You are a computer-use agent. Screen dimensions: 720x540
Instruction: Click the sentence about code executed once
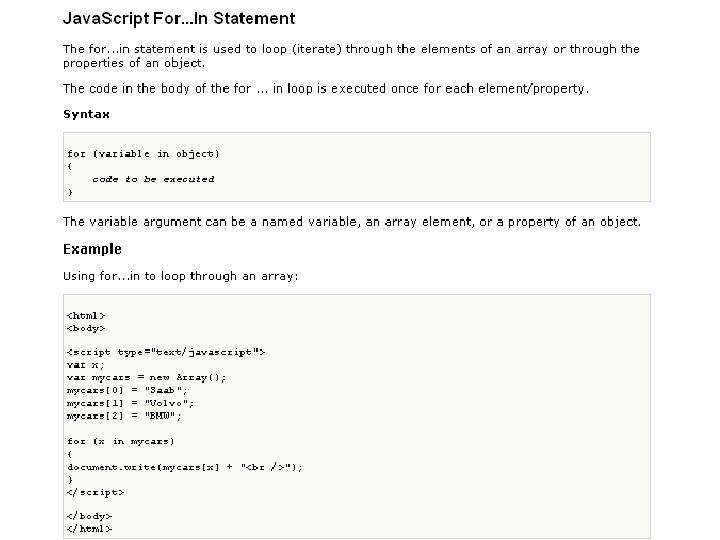326,88
